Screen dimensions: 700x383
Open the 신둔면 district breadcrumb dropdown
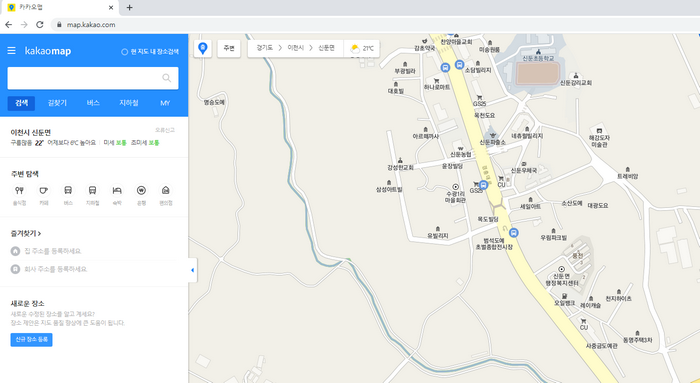(326, 48)
